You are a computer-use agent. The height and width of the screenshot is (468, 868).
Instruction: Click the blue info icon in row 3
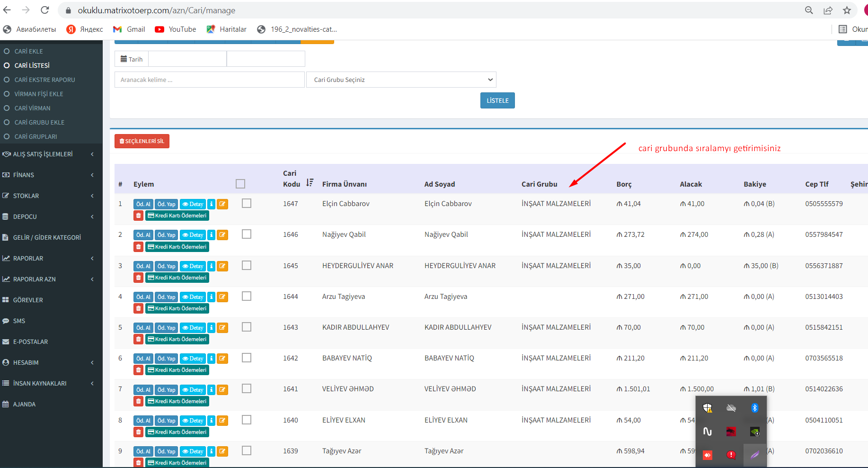[212, 266]
